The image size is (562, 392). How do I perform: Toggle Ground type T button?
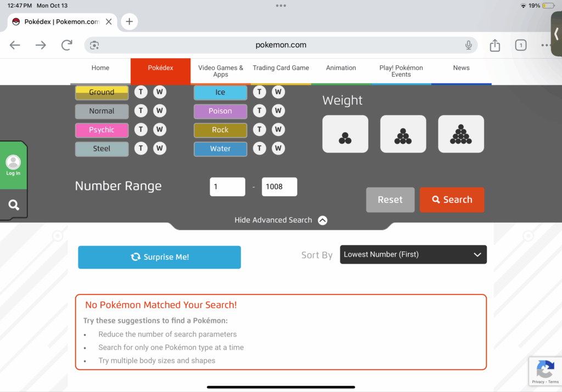pos(141,92)
